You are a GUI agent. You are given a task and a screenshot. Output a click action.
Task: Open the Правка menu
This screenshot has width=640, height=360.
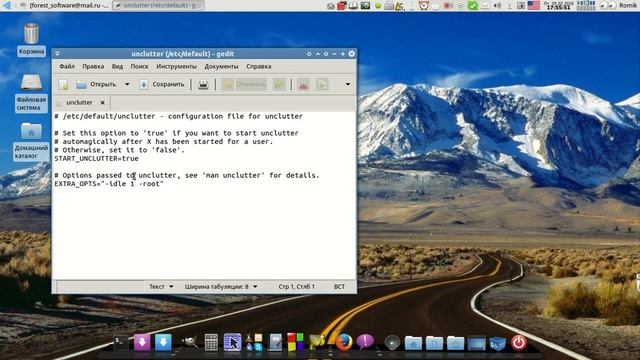[93, 66]
